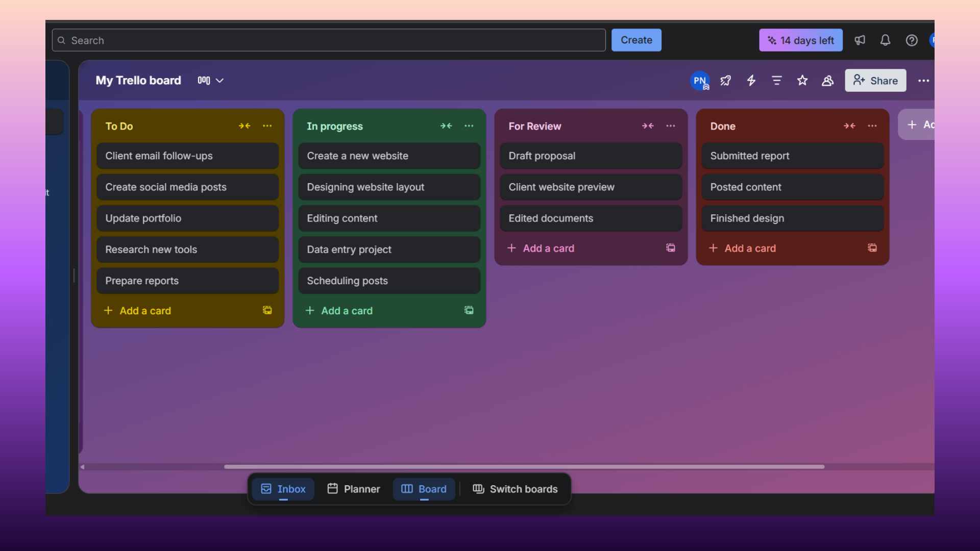
Task: Open the notifications bell
Action: click(885, 40)
